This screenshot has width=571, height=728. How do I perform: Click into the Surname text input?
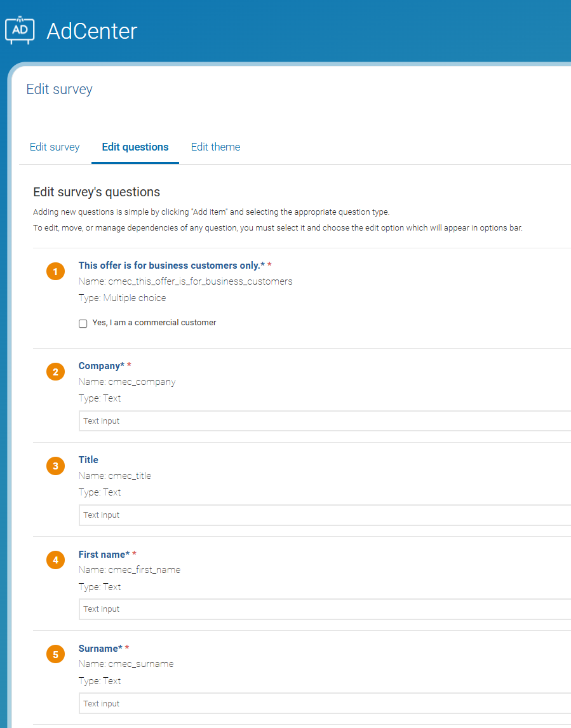coord(324,703)
